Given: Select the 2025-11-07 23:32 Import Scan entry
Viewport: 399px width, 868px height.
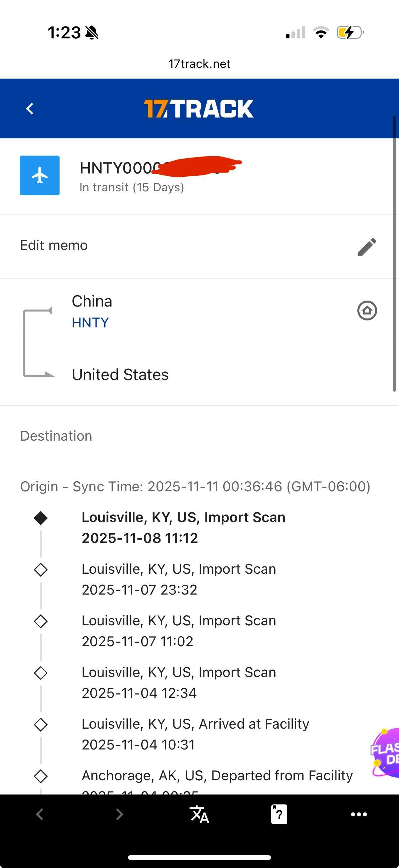Looking at the screenshot, I should click(178, 579).
